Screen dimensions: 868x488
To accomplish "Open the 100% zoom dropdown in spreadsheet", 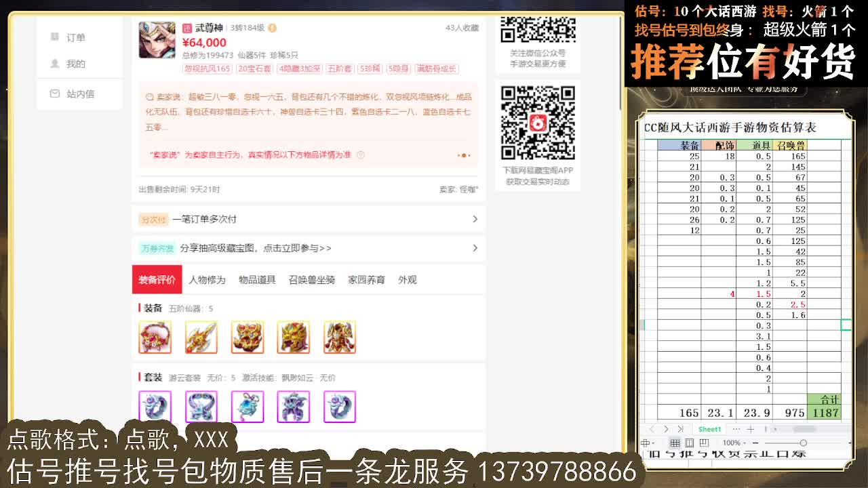I will 734,443.
